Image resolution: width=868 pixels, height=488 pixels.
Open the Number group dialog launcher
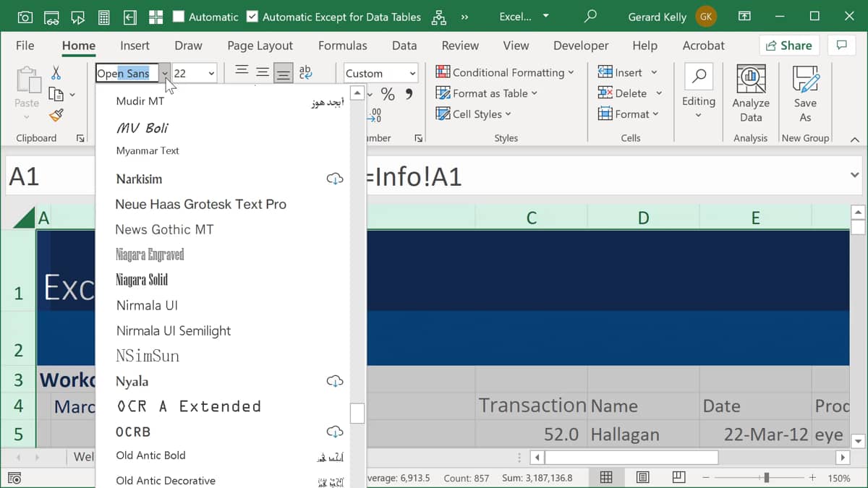pos(418,138)
